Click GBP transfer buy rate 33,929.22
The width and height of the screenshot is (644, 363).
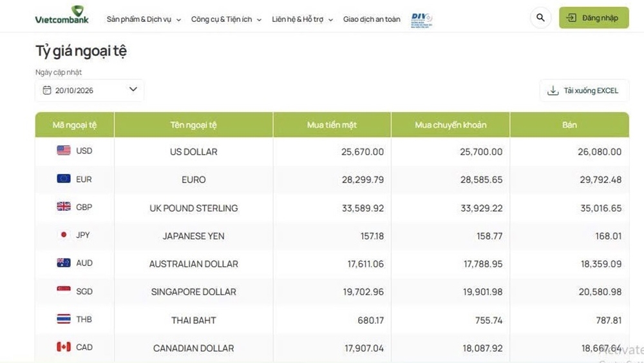point(482,208)
